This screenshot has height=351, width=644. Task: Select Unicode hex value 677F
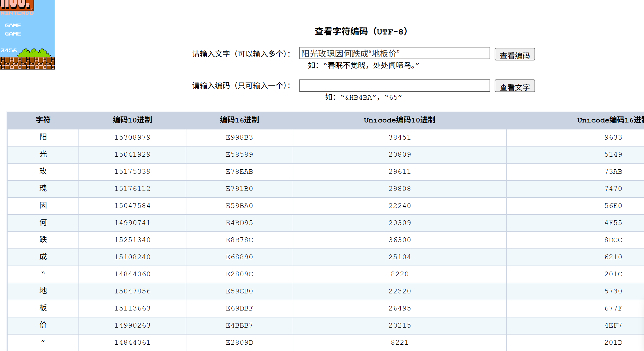[613, 308]
